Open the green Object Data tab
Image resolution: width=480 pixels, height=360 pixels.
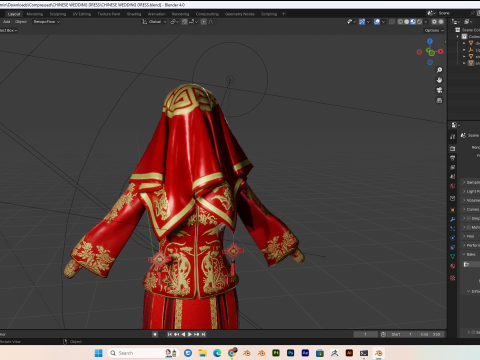point(452,257)
